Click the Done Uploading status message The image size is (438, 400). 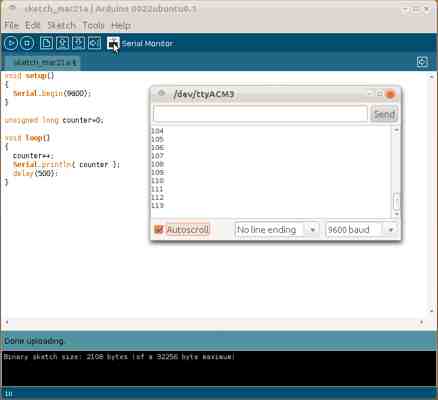pyautogui.click(x=34, y=341)
